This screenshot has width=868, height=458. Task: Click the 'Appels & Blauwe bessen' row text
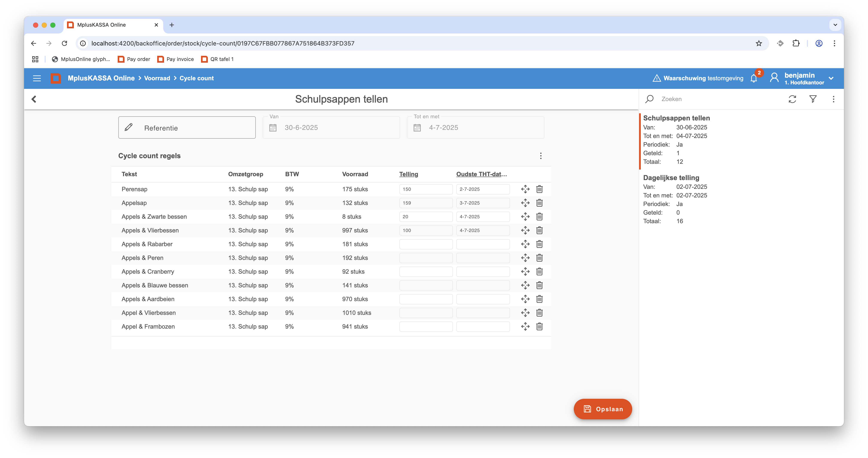point(155,285)
